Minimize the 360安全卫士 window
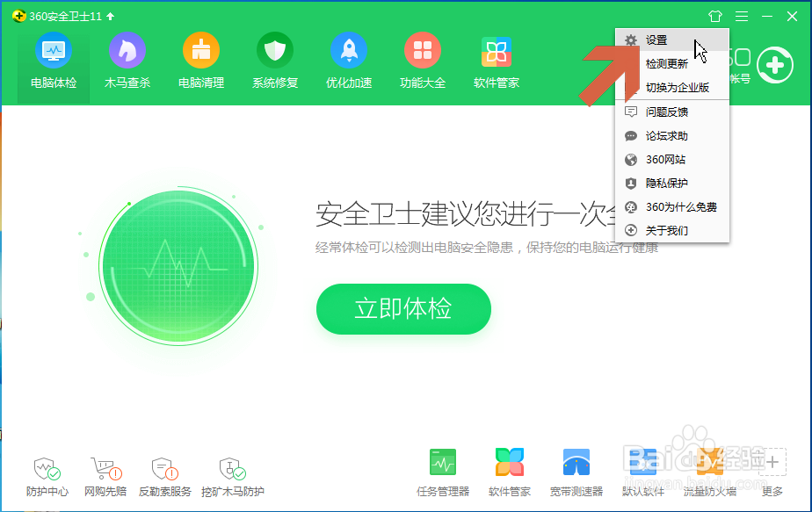This screenshot has width=812, height=512. (767, 17)
